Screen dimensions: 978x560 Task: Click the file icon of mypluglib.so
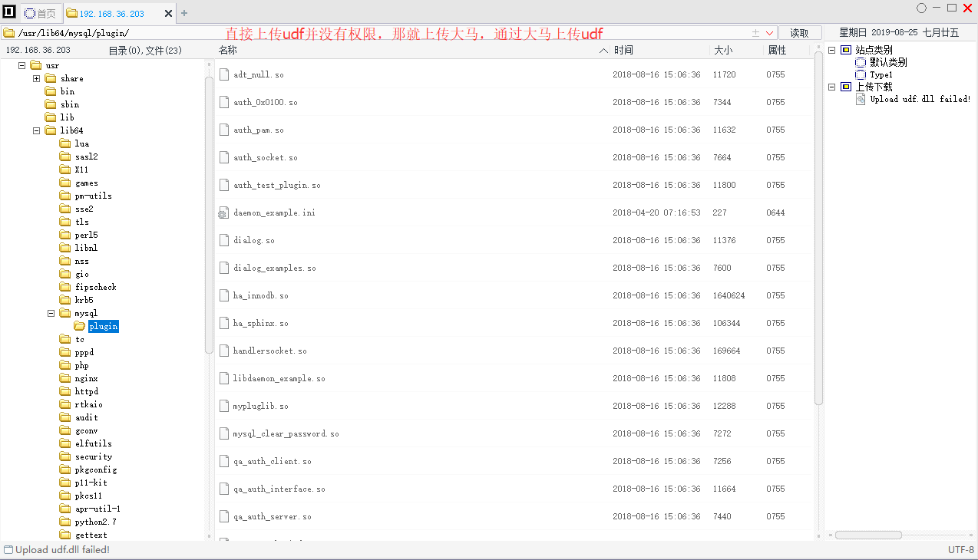224,406
